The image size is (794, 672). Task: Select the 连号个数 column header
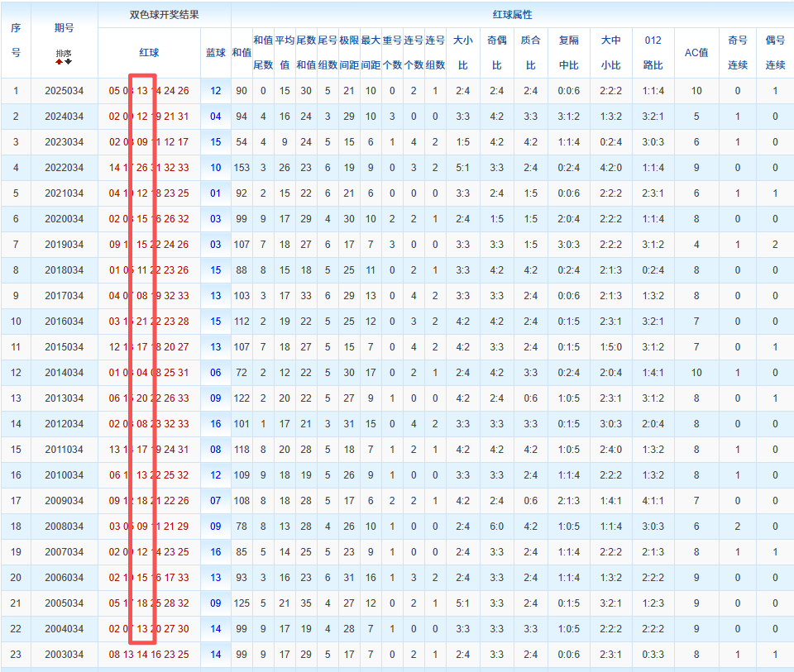click(x=414, y=53)
